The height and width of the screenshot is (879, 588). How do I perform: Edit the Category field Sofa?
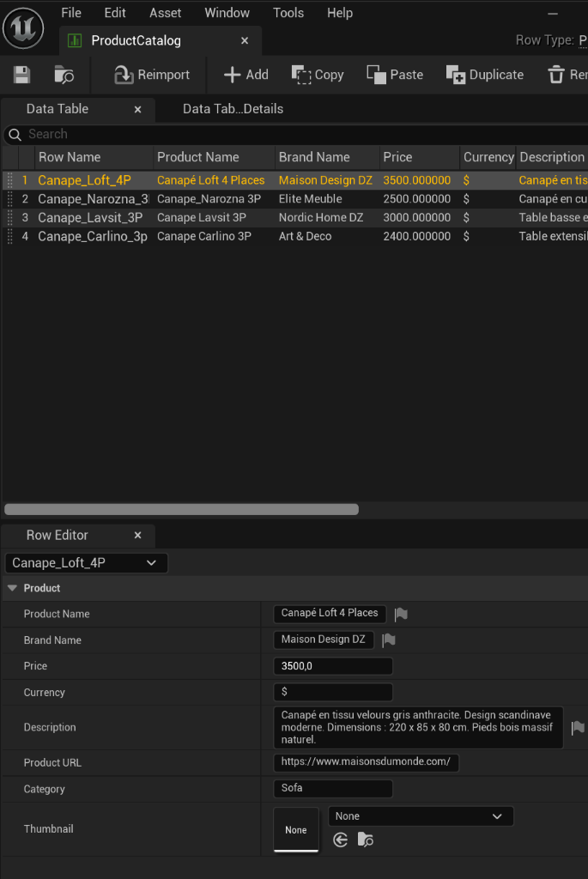[x=333, y=789]
